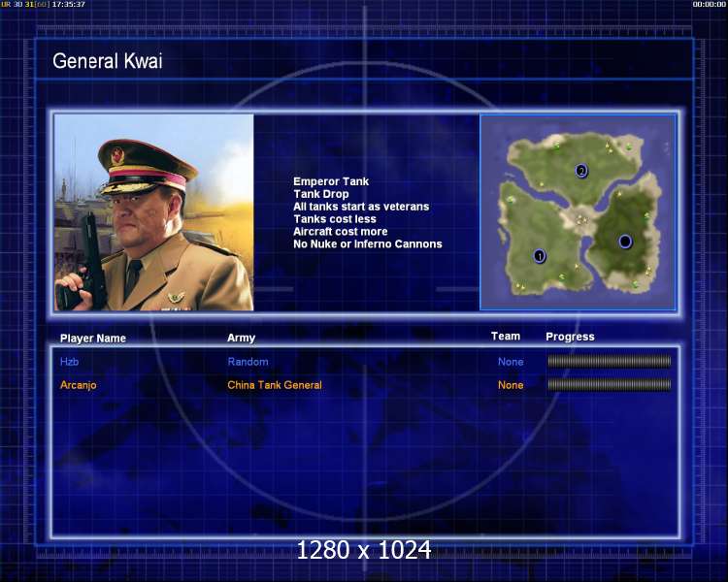Click the "Tank Drop" ability text
Viewport: 728px width, 582px height.
point(321,194)
